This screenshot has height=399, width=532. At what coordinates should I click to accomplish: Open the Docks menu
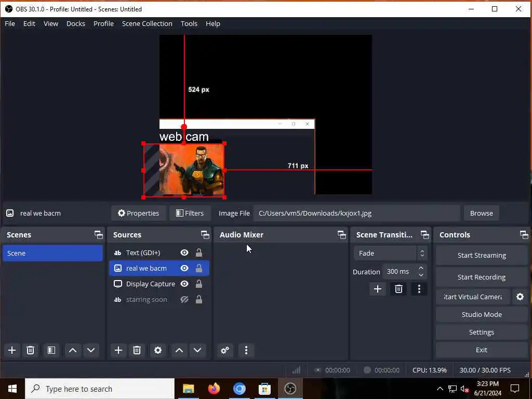76,24
